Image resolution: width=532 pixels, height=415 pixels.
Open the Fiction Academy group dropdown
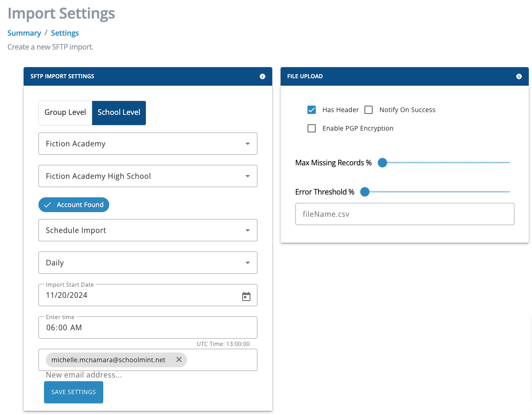click(x=148, y=144)
